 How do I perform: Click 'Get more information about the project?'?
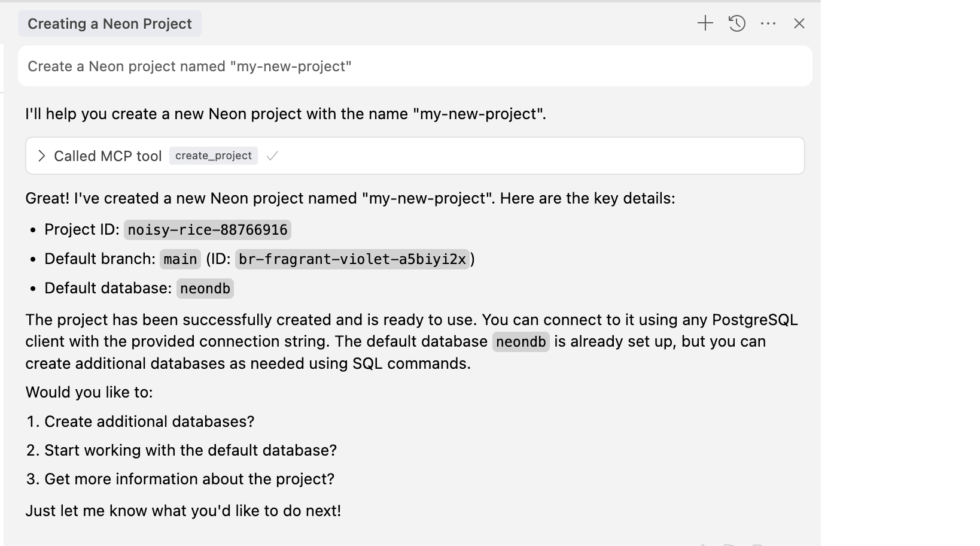(x=189, y=479)
